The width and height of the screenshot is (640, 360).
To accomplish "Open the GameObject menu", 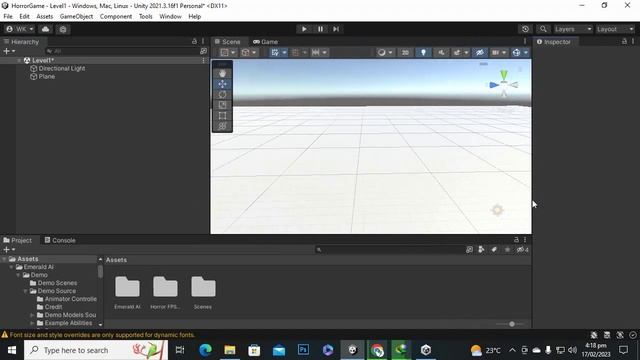I will click(x=76, y=16).
